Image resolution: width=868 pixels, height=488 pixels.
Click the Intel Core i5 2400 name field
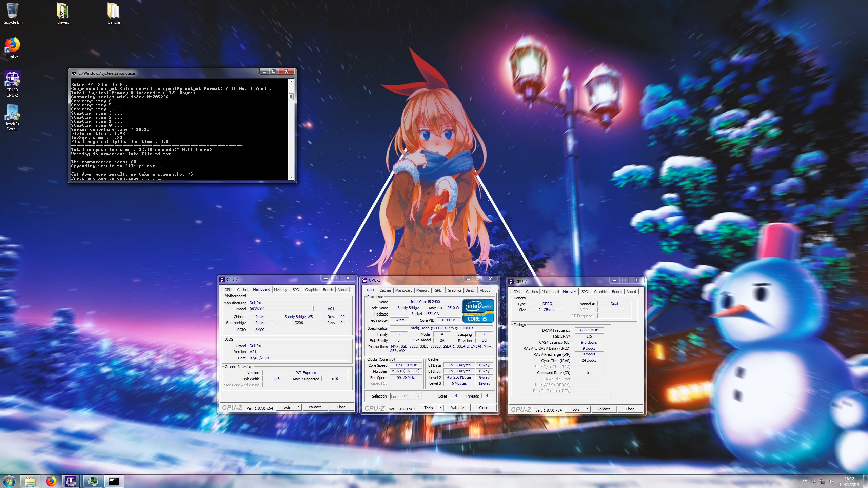pyautogui.click(x=425, y=302)
